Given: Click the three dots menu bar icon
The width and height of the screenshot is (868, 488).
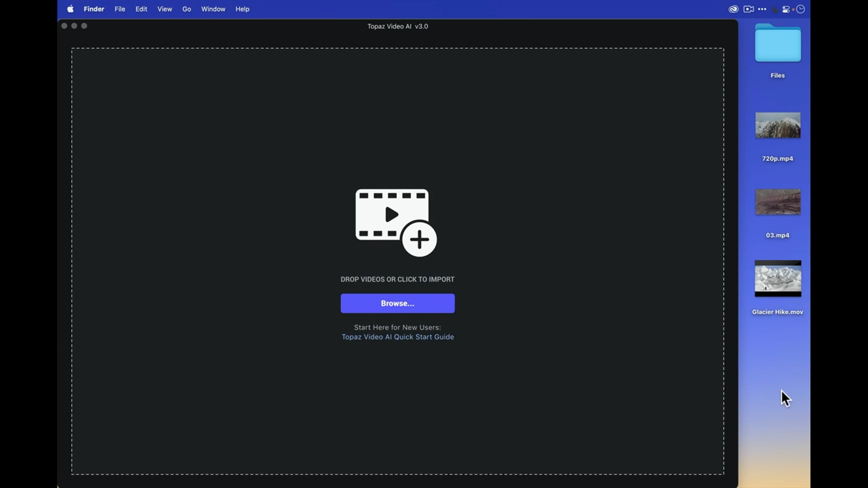Looking at the screenshot, I should [x=762, y=9].
